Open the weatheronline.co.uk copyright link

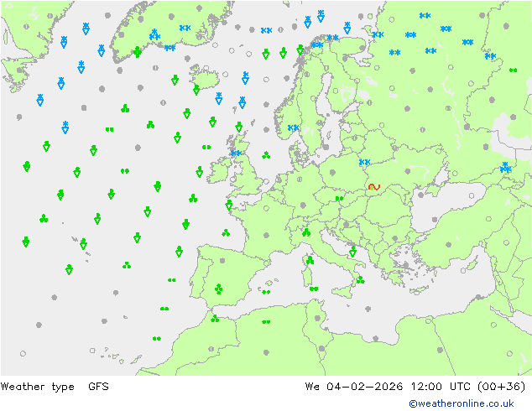point(462,403)
